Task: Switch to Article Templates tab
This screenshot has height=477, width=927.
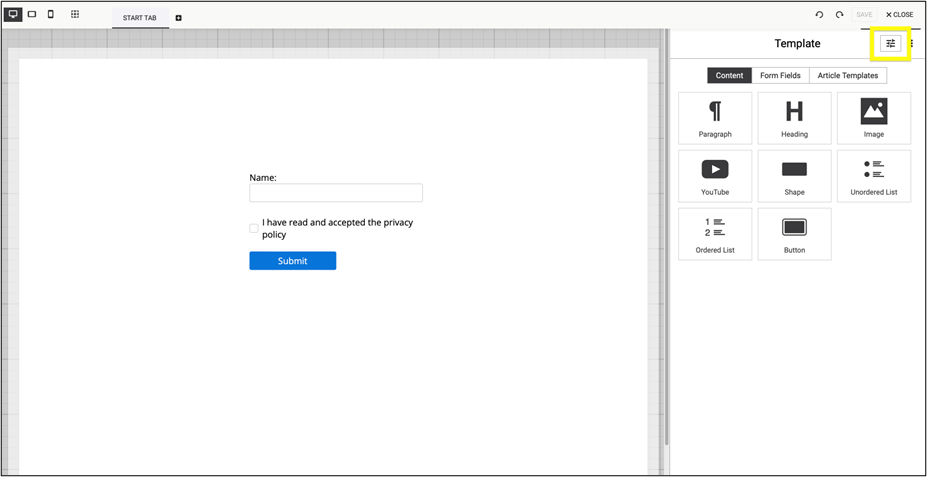Action: (x=848, y=76)
